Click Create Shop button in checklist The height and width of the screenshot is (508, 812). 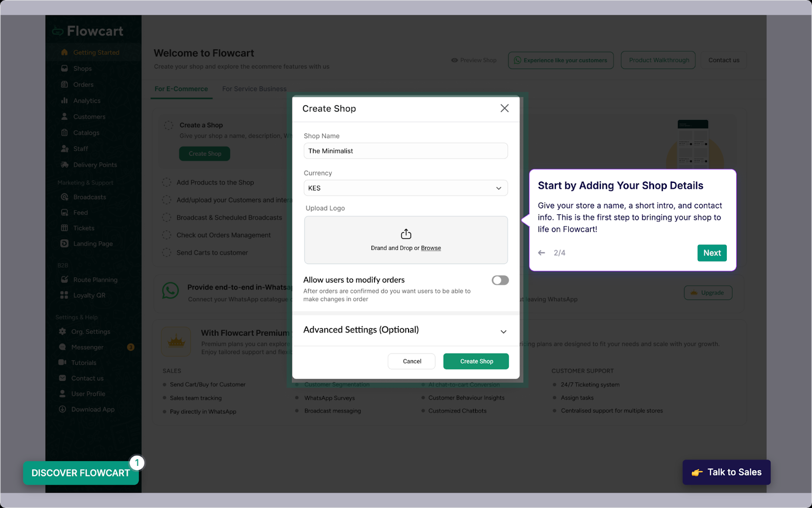pyautogui.click(x=205, y=153)
